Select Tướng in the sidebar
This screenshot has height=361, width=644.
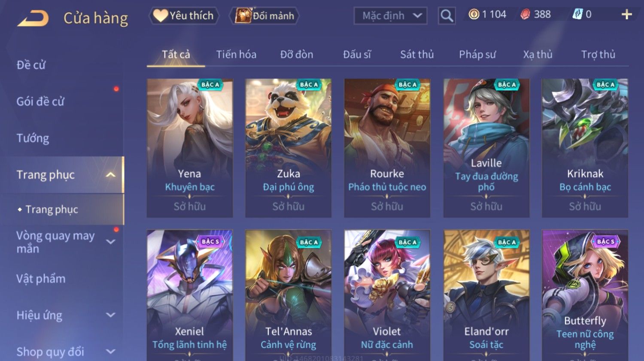33,138
